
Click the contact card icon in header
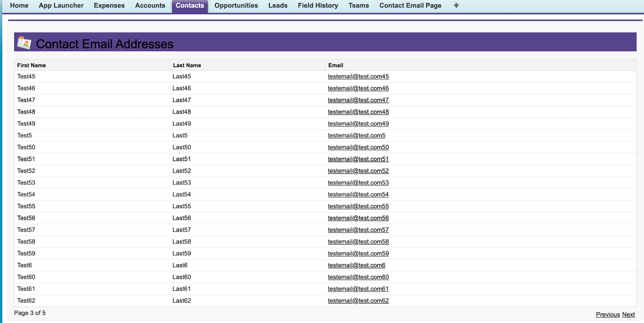(x=24, y=43)
